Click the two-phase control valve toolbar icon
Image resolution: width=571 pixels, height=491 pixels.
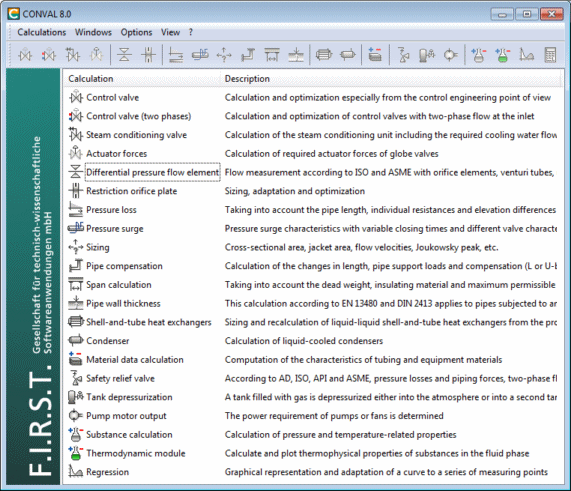(49, 55)
